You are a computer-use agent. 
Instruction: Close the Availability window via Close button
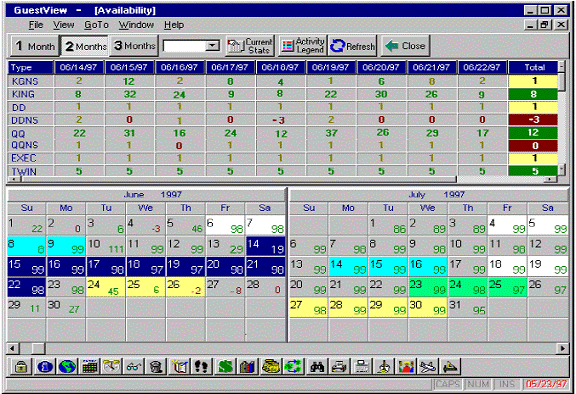point(405,46)
